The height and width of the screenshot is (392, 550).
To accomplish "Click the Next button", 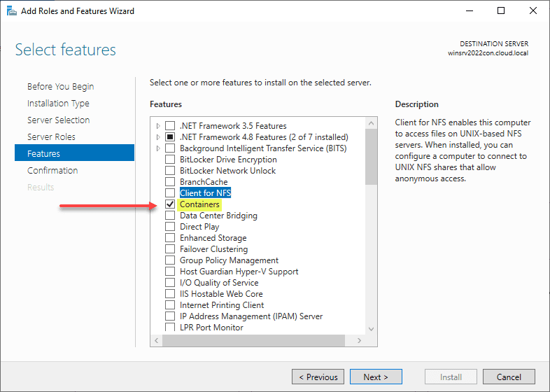I will [376, 377].
